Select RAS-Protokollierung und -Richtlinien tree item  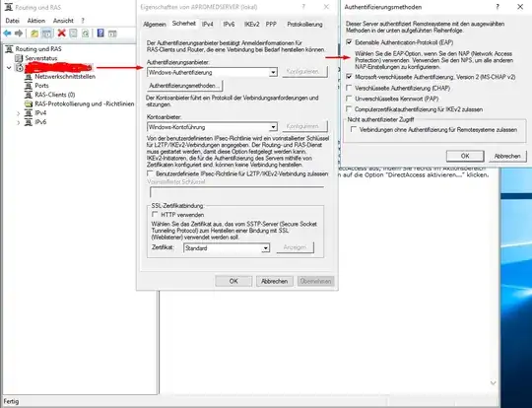85,103
